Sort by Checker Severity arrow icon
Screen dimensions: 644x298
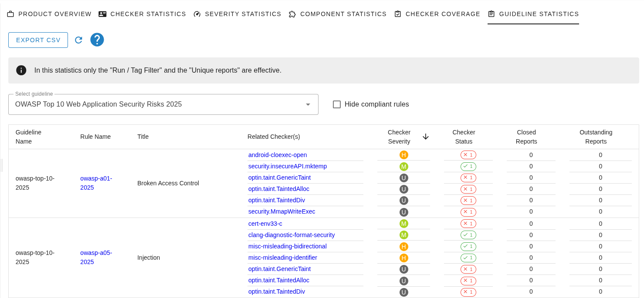coord(426,137)
